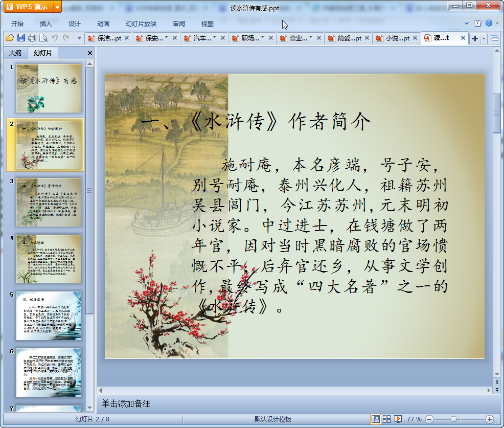Open the 审阅 ribbon tab

(179, 24)
